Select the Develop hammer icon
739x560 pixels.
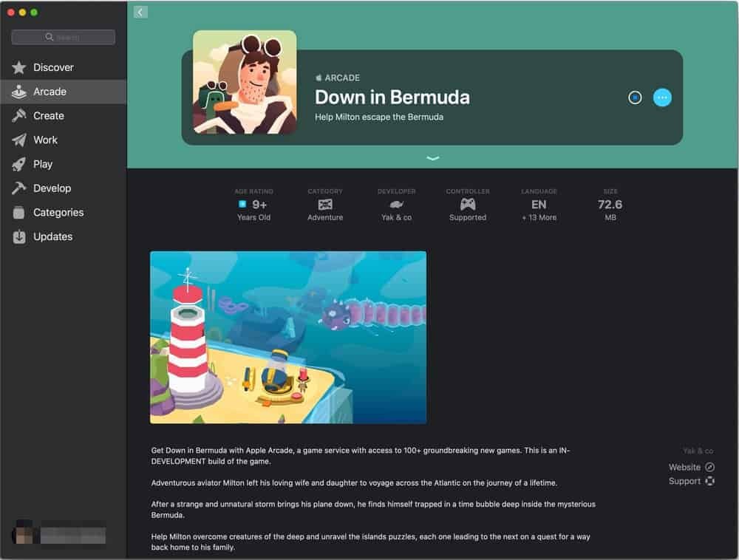19,188
